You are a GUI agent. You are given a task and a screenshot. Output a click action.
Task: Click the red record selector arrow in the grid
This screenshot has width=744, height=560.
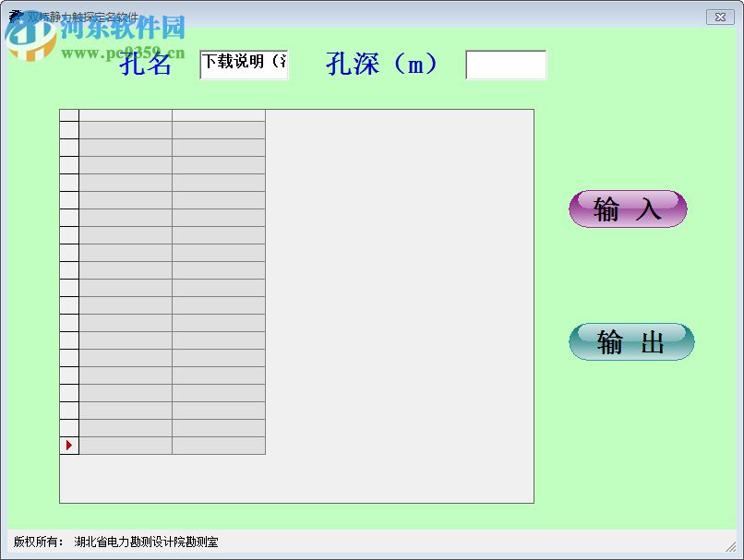click(68, 446)
